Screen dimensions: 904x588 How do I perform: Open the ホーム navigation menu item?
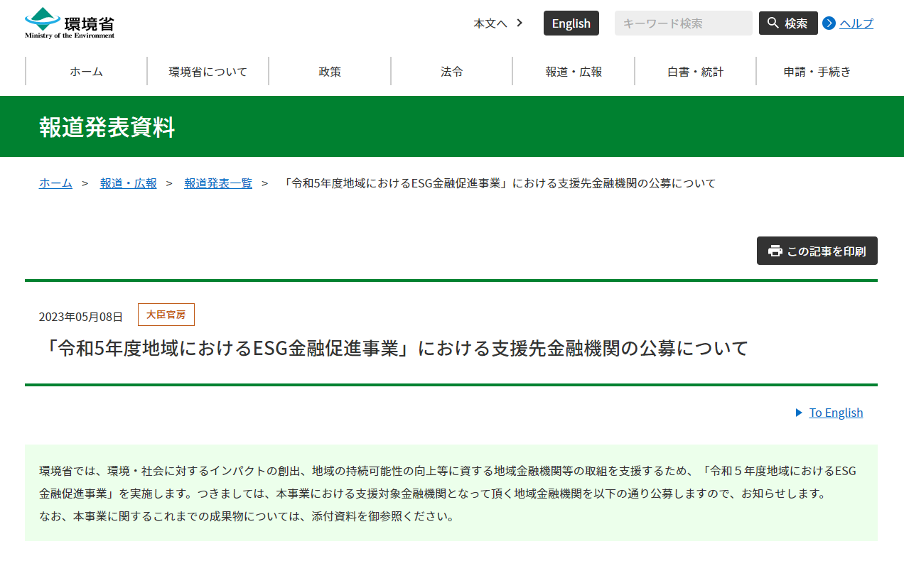86,71
